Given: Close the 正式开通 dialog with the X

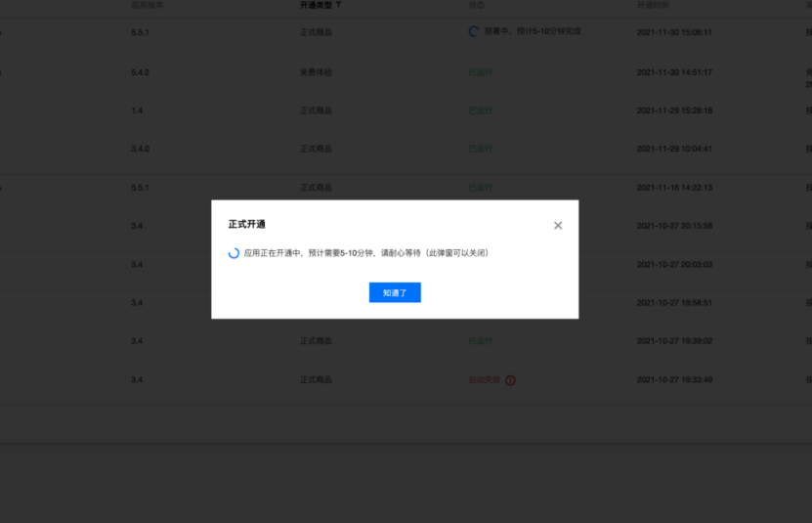Looking at the screenshot, I should pyautogui.click(x=558, y=226).
